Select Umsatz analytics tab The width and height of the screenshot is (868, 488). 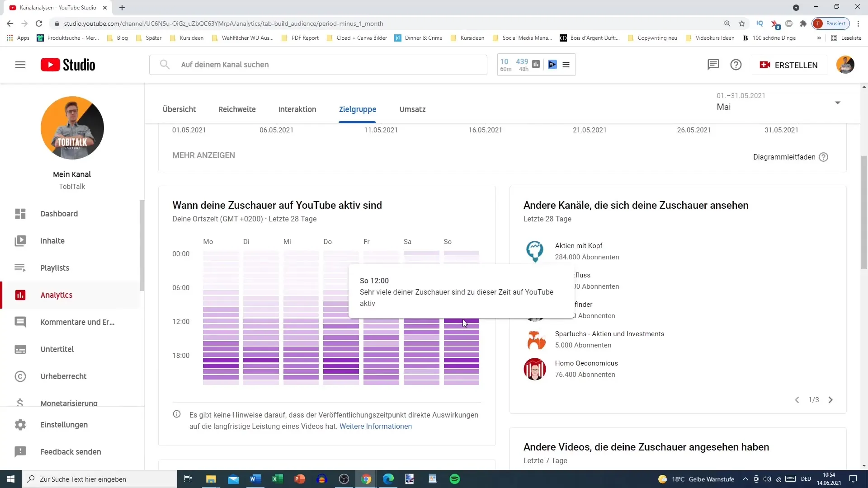(x=413, y=109)
